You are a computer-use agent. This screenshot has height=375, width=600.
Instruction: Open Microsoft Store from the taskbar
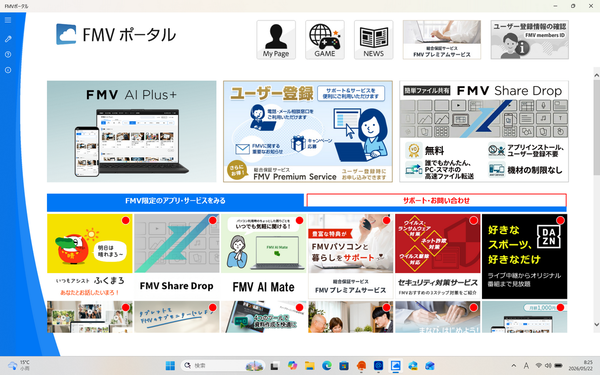(x=344, y=366)
